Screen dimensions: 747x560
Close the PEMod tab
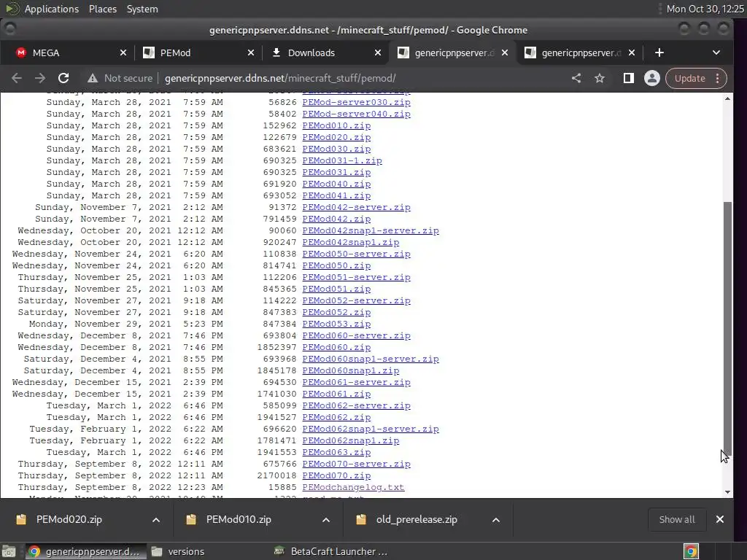point(251,52)
